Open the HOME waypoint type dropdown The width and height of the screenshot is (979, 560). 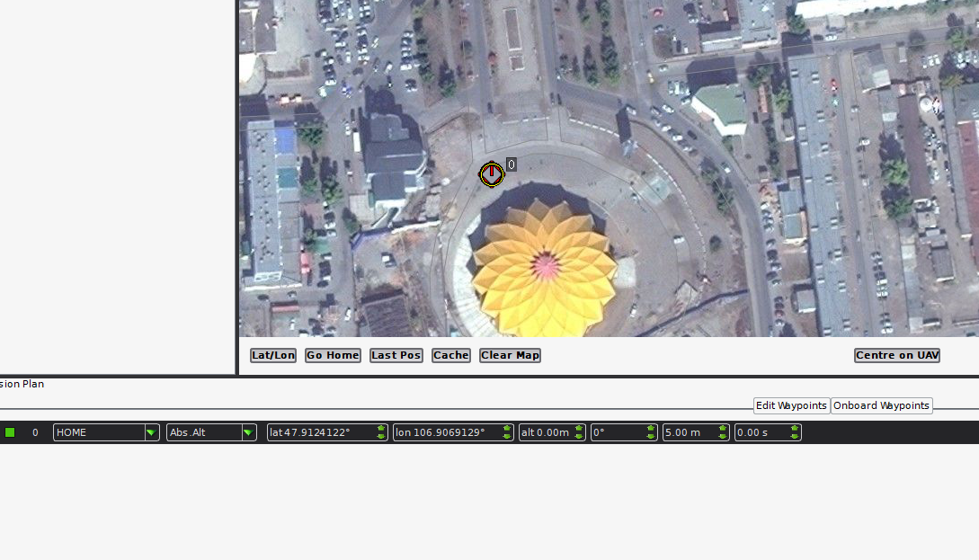click(106, 432)
